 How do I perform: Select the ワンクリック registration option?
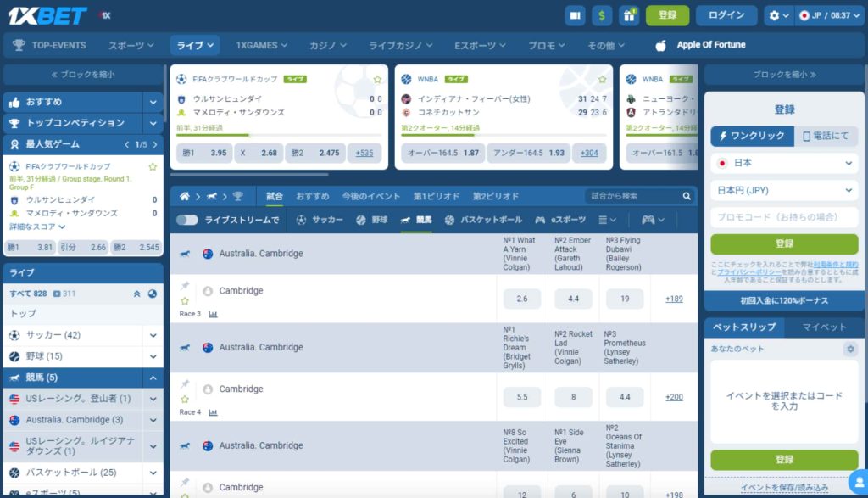tap(752, 136)
